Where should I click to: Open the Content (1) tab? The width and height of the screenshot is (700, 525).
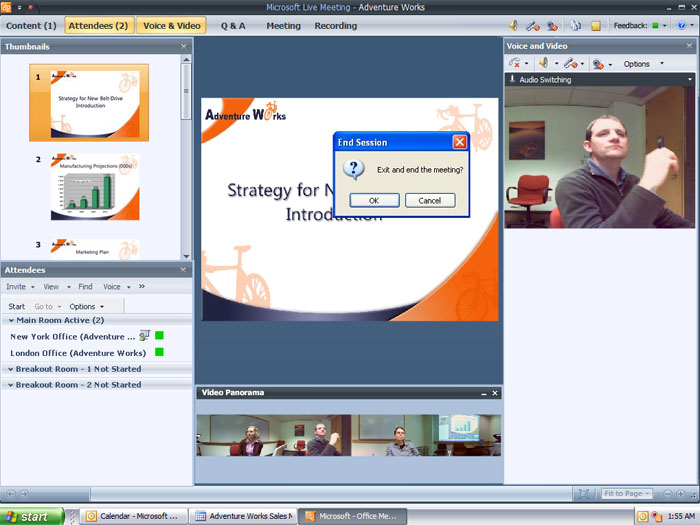[x=31, y=26]
